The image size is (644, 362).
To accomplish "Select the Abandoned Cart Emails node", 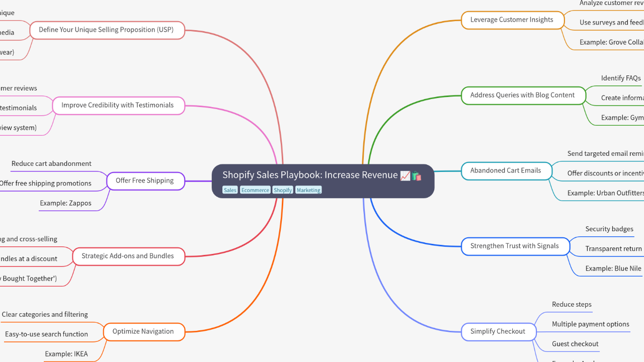I will (x=506, y=170).
